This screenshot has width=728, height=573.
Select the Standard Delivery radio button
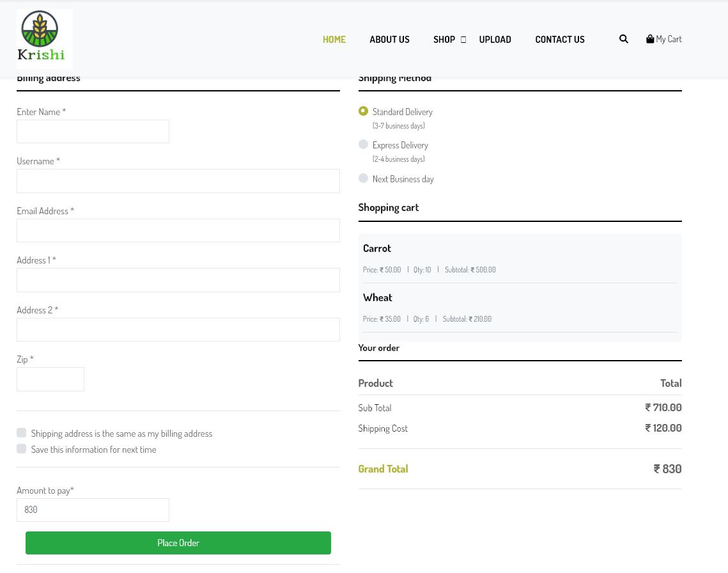[363, 111]
